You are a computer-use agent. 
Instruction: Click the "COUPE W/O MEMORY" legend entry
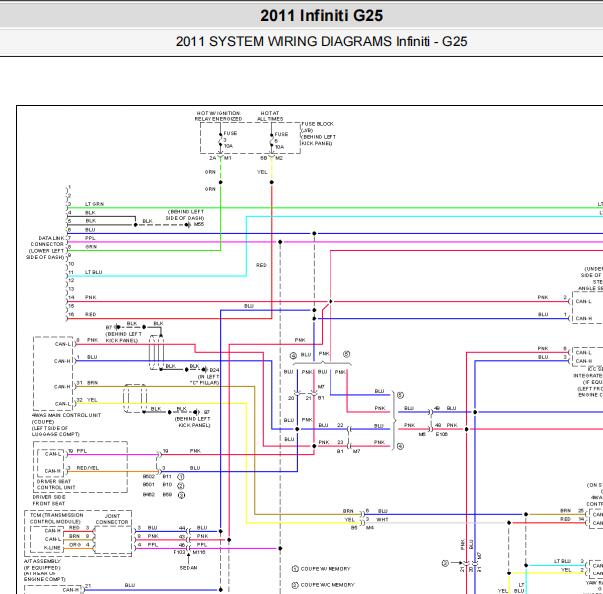327,585
